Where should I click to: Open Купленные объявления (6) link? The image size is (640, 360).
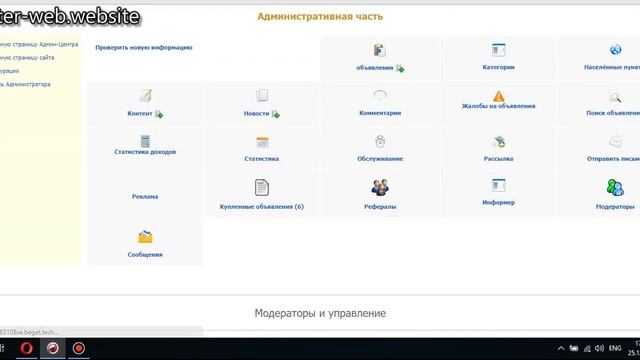(x=262, y=207)
